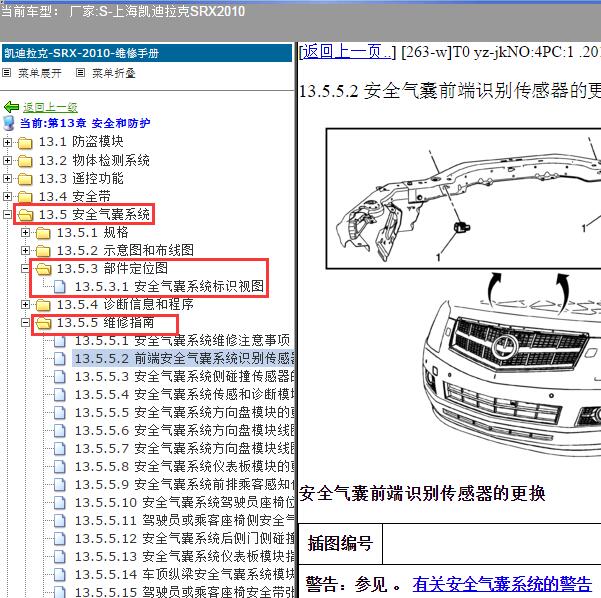Click the 返回上一页 link
This screenshot has height=598, width=601.
coord(347,52)
